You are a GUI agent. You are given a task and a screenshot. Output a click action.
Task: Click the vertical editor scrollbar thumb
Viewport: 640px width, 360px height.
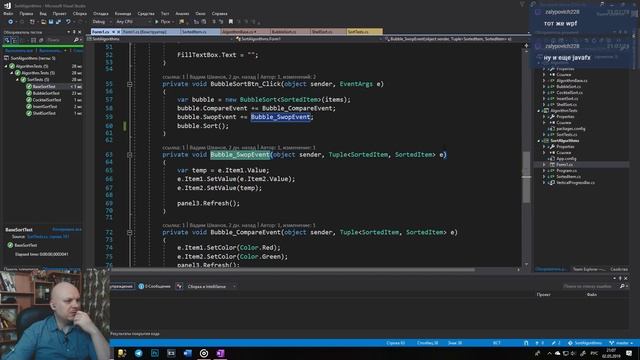click(x=527, y=177)
